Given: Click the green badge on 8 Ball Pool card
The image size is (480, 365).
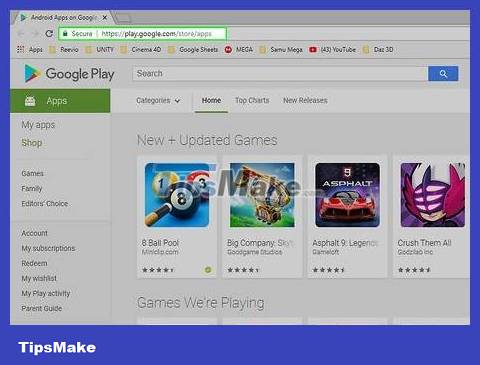Looking at the screenshot, I should click(208, 270).
